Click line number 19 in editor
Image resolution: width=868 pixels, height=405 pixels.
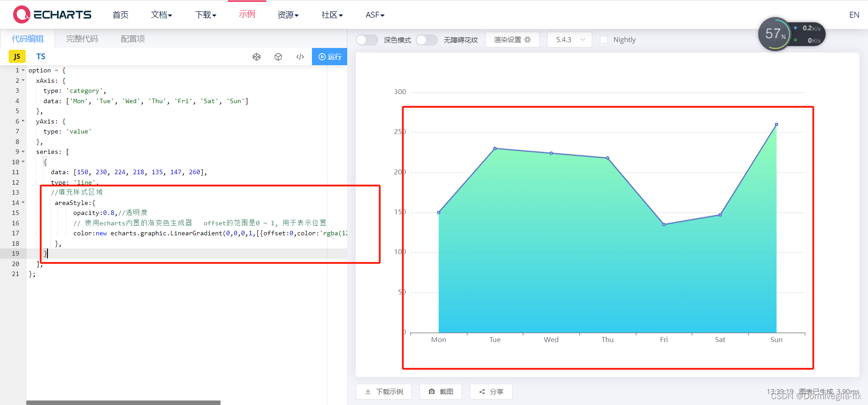point(16,253)
